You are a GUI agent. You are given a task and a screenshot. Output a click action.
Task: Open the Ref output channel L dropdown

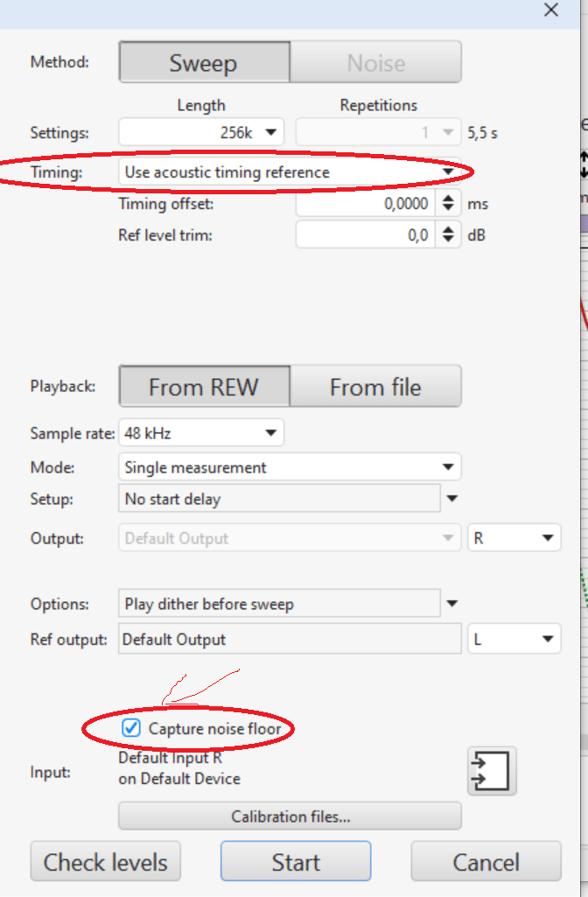pos(514,639)
